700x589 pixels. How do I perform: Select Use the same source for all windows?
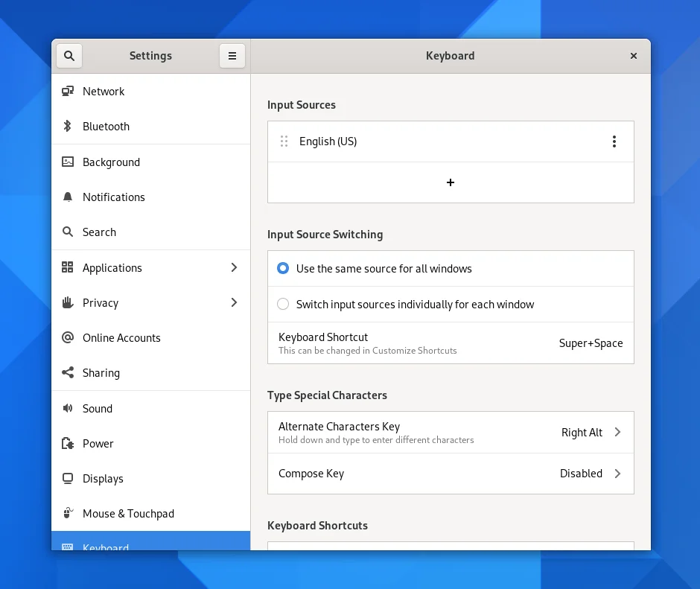[283, 269]
